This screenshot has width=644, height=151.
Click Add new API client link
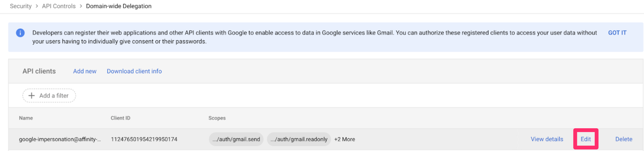85,71
